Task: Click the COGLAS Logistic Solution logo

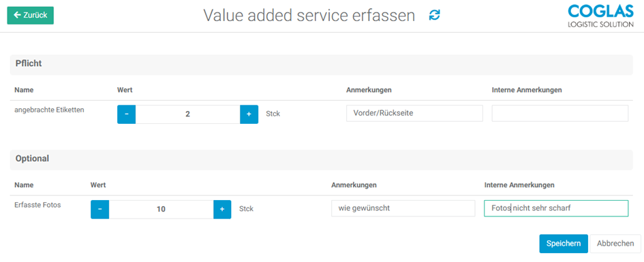Action: pyautogui.click(x=600, y=16)
